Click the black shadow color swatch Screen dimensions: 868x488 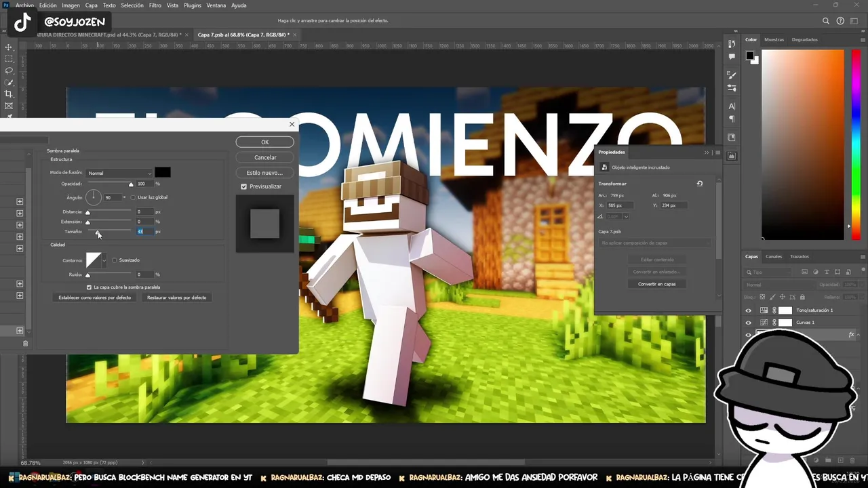[163, 172]
